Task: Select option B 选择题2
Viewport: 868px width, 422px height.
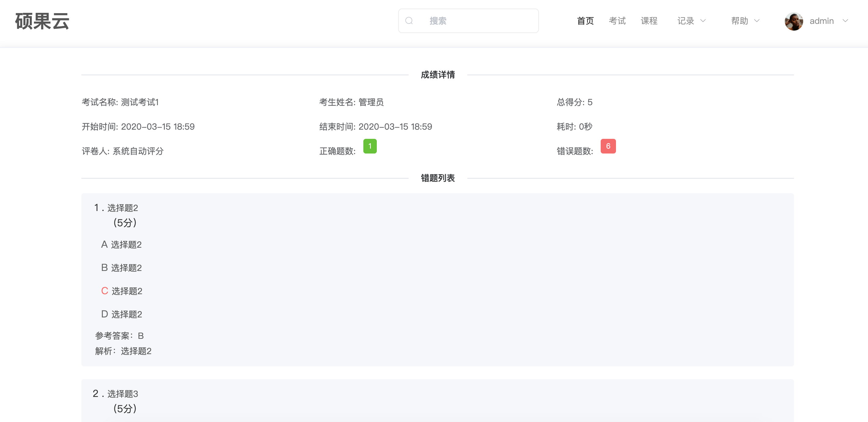Action: point(121,268)
